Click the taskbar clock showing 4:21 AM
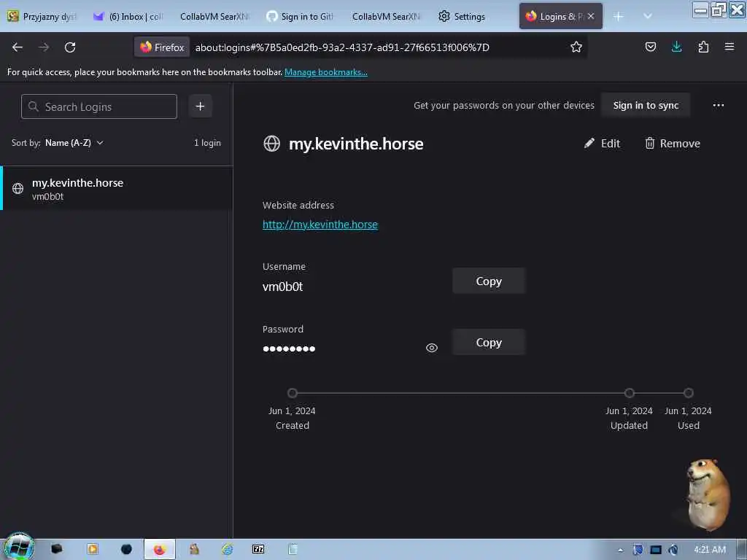 [709, 550]
